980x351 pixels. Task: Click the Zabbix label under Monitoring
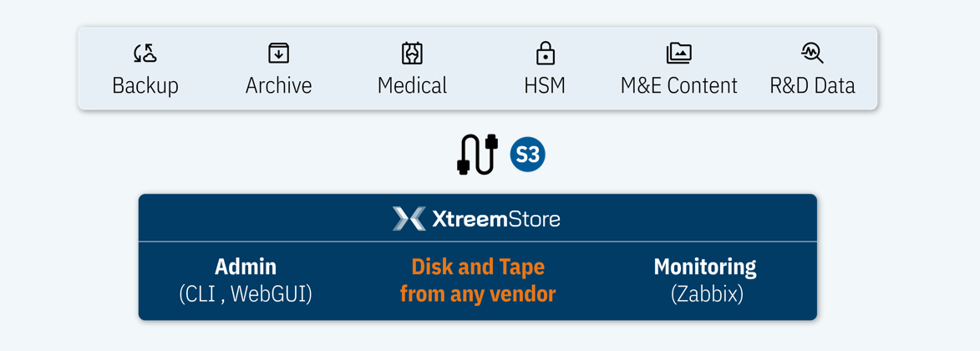(707, 294)
